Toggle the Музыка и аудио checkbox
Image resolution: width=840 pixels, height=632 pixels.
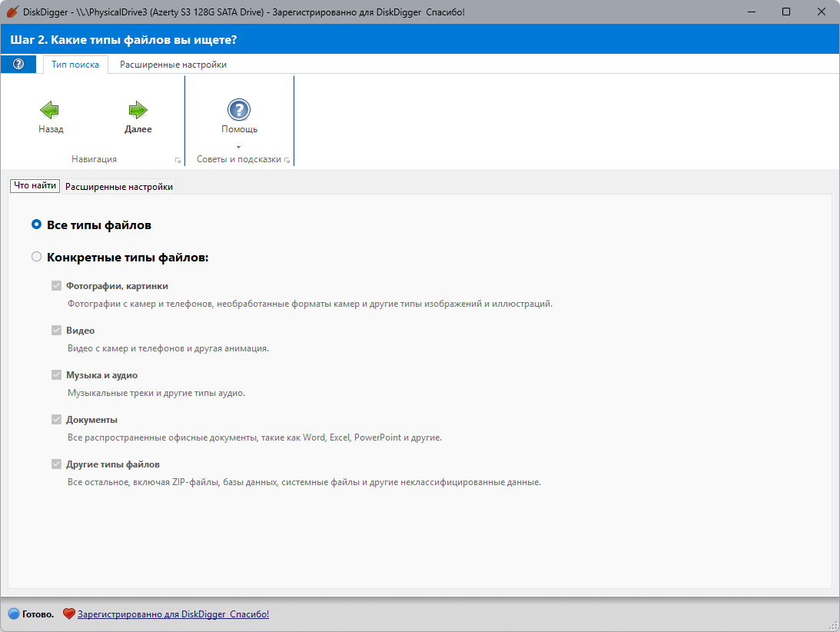(56, 374)
